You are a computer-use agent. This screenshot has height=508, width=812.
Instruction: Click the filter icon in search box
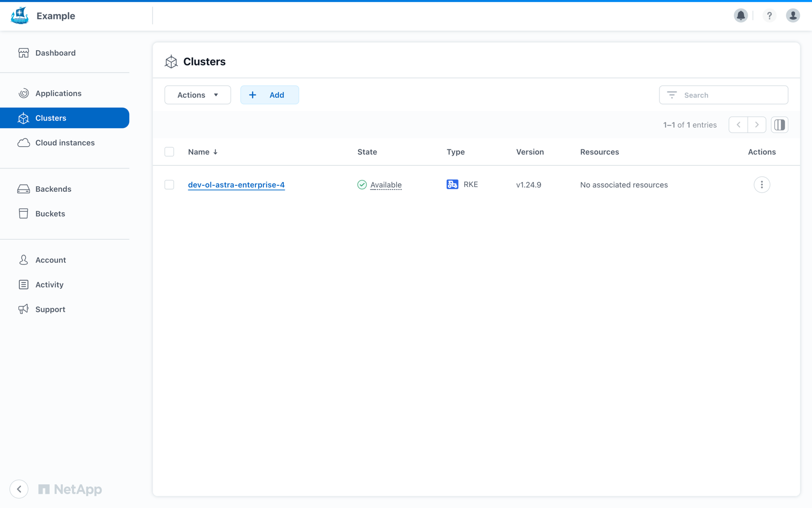[x=672, y=95]
